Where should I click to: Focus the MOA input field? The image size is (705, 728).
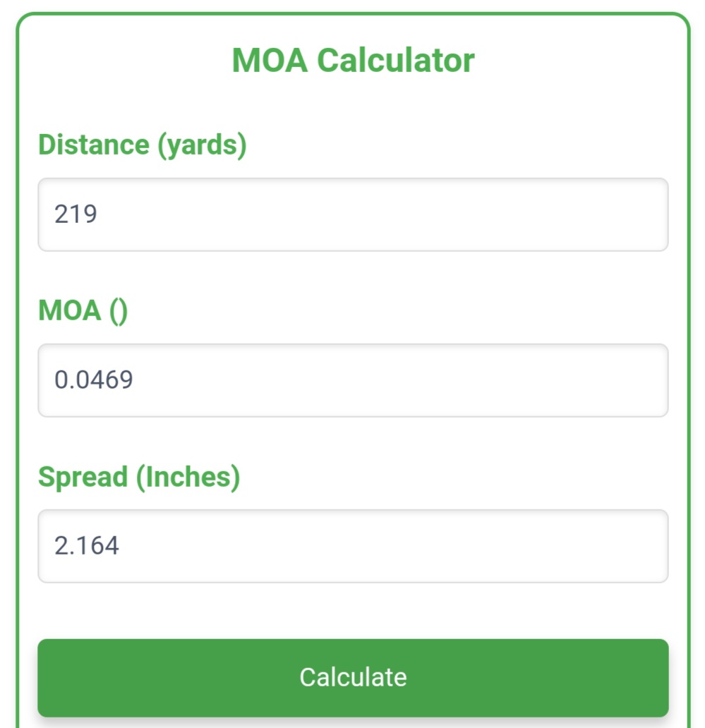[x=353, y=380]
